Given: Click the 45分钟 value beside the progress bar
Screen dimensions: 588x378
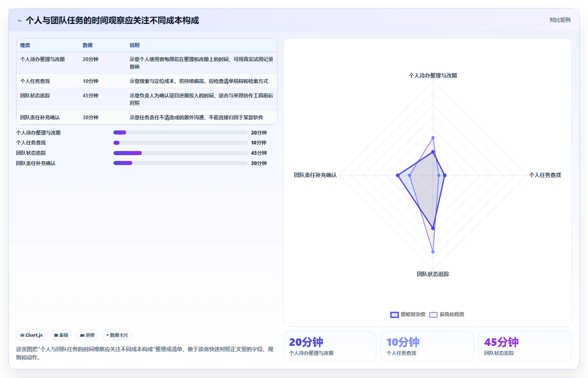Looking at the screenshot, I should pyautogui.click(x=259, y=153).
